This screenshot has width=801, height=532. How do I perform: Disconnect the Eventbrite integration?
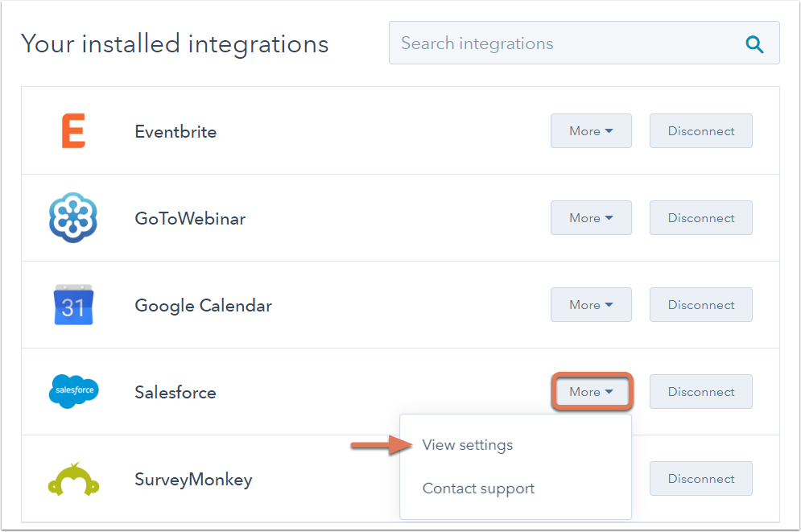coord(701,131)
